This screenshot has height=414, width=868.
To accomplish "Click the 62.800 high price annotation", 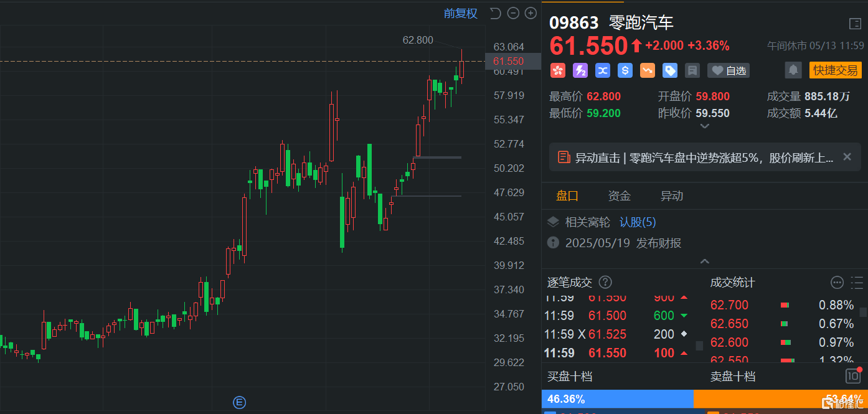I will 418,40.
